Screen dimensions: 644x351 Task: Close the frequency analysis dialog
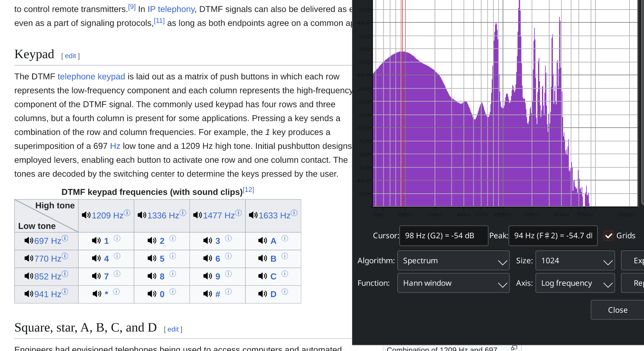click(x=617, y=310)
